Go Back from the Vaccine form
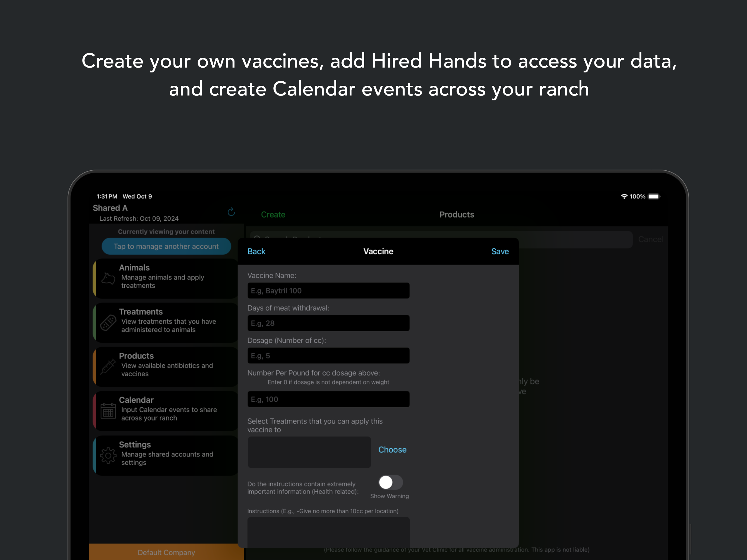 point(256,252)
